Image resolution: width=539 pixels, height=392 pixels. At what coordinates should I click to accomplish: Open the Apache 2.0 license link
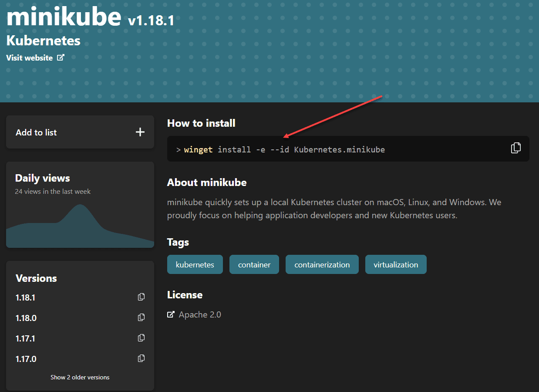click(200, 314)
